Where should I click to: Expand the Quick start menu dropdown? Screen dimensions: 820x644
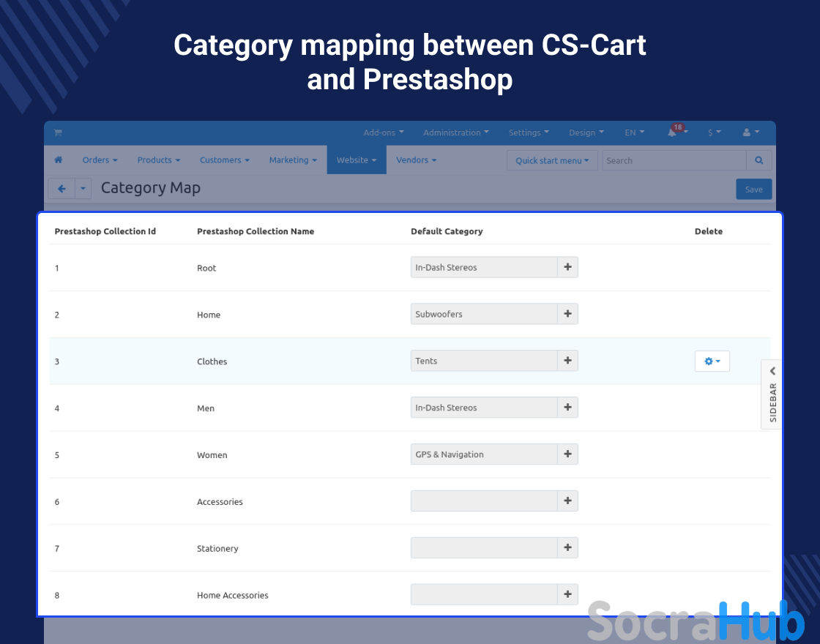pos(552,160)
